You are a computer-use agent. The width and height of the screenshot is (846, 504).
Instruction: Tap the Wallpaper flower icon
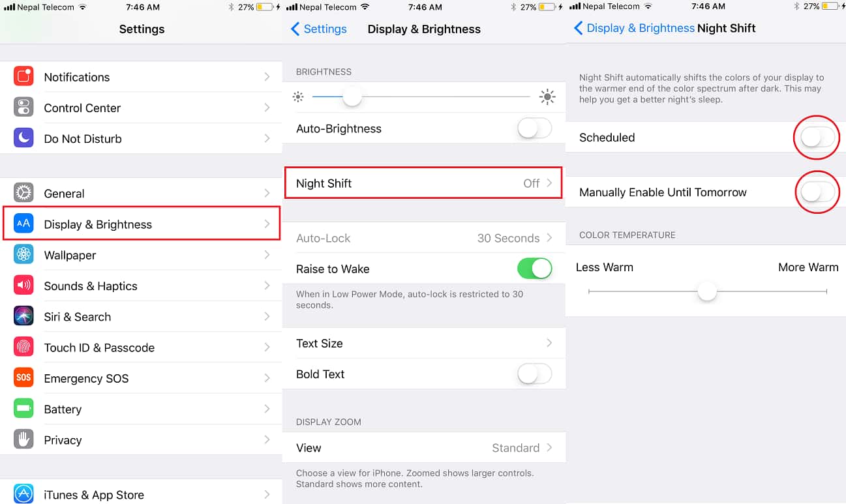23,255
